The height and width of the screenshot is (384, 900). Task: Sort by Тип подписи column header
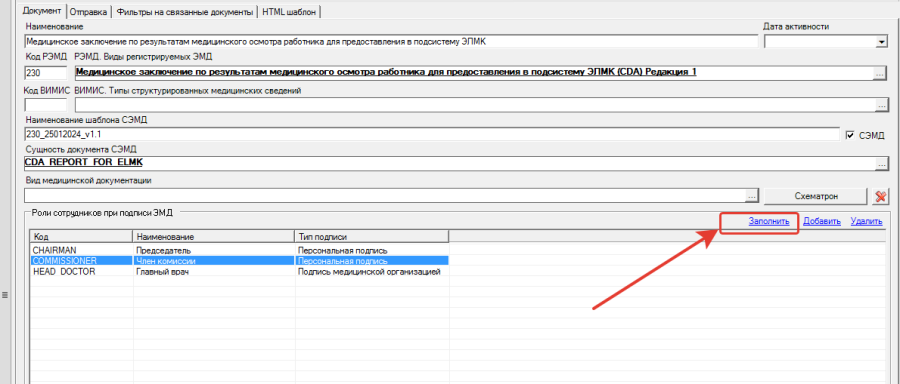(x=371, y=236)
